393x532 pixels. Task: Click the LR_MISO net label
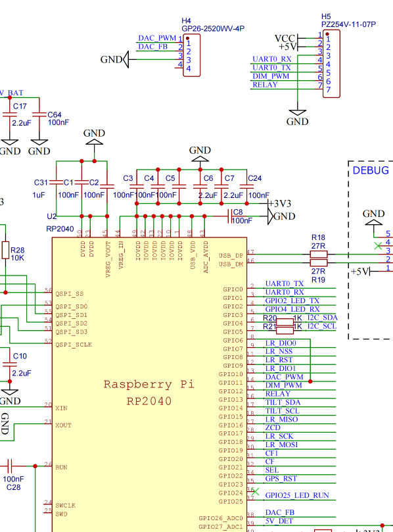[x=281, y=420]
